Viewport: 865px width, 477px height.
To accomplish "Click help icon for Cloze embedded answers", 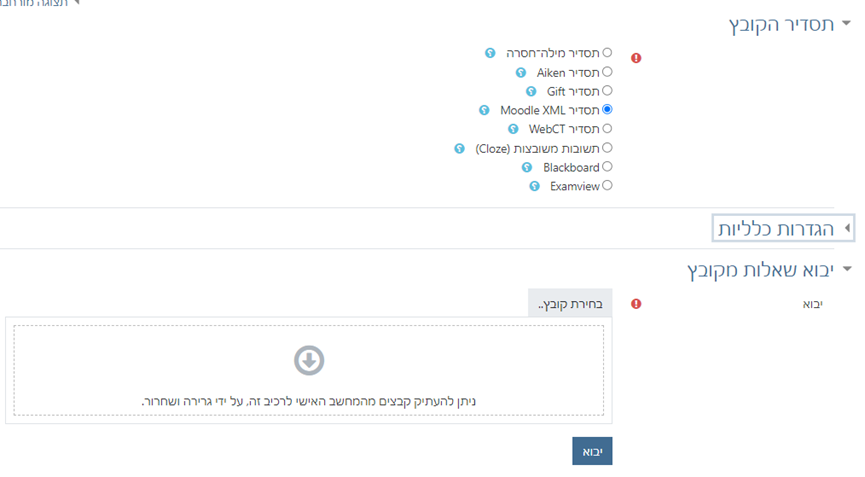I will pos(460,148).
